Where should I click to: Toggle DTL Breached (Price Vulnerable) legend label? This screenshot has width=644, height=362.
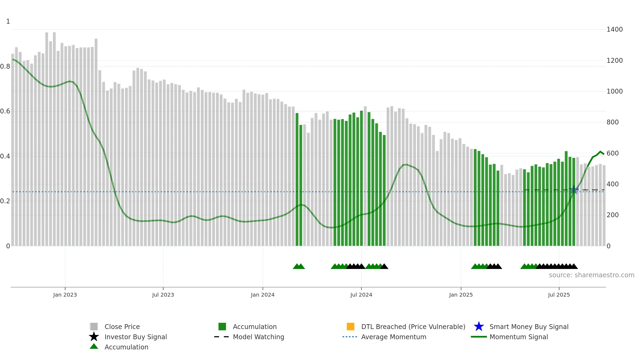tap(413, 327)
